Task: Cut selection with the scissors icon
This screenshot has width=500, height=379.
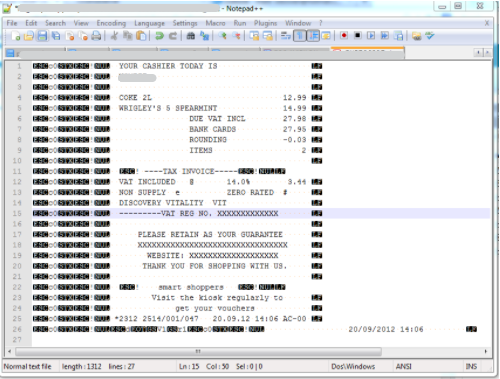Action: point(114,36)
